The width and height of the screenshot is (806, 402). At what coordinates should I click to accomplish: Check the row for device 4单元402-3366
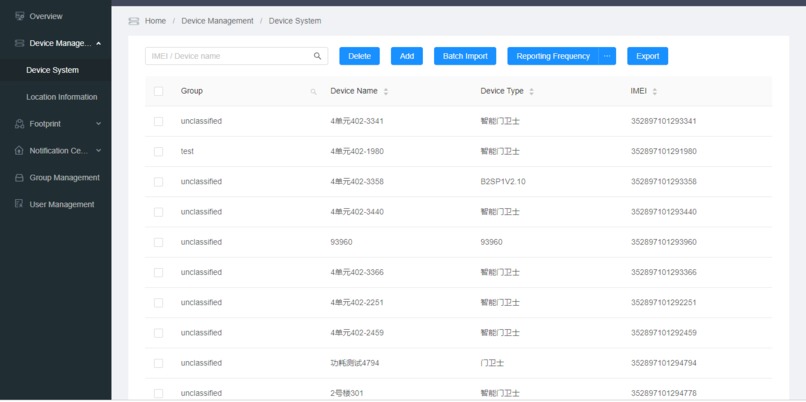tap(158, 272)
